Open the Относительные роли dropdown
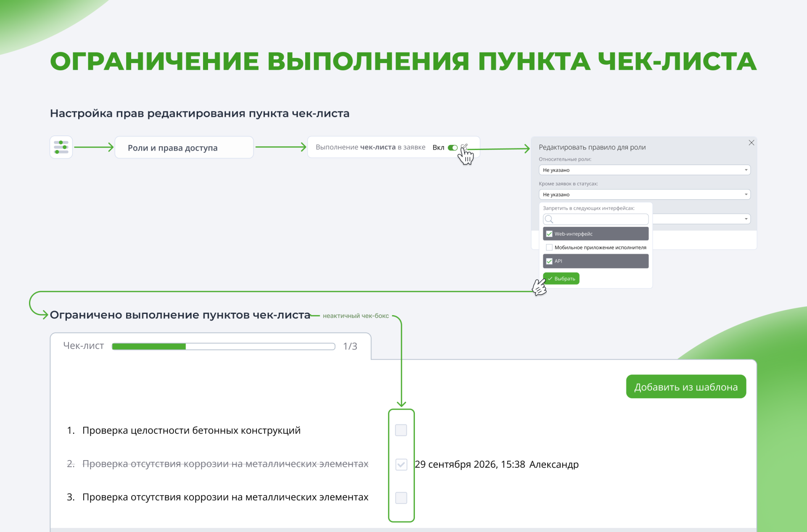 coord(644,170)
